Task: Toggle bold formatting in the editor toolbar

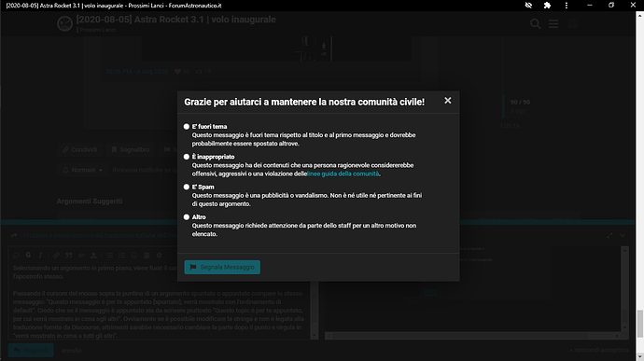Action: [x=28, y=255]
